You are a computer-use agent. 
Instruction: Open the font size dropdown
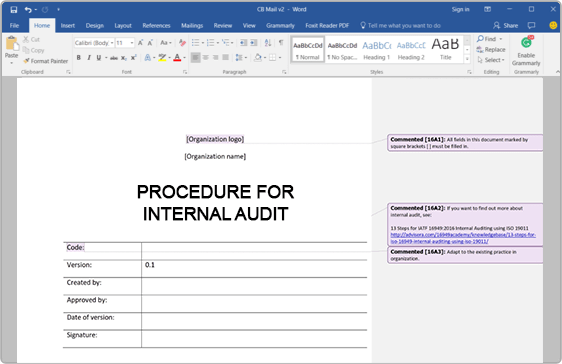tap(132, 43)
